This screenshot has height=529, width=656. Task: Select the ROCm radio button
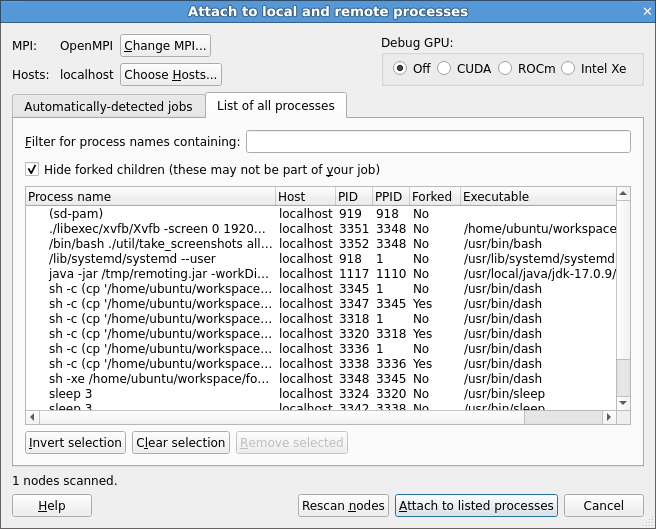tap(505, 68)
